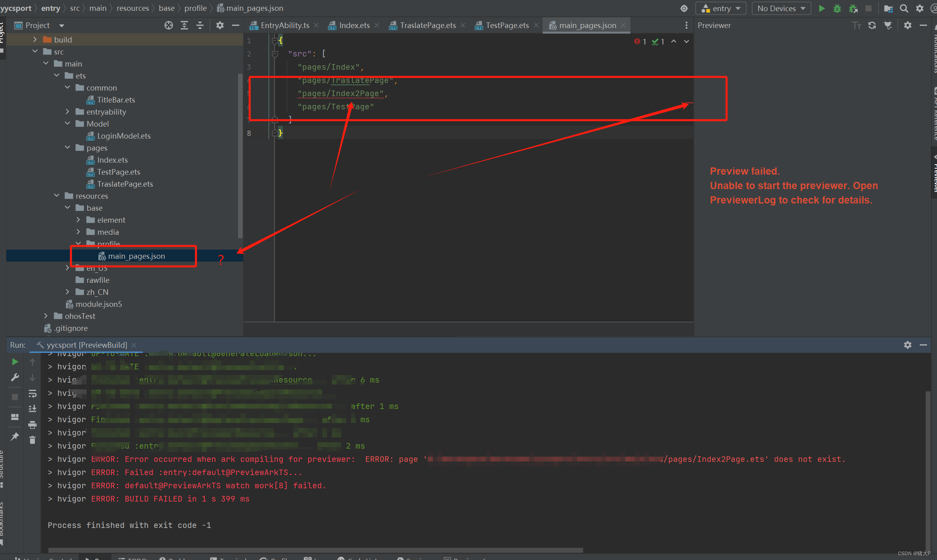Rerun the yycsport PreviewBuild task
The width and height of the screenshot is (937, 560).
tap(15, 362)
